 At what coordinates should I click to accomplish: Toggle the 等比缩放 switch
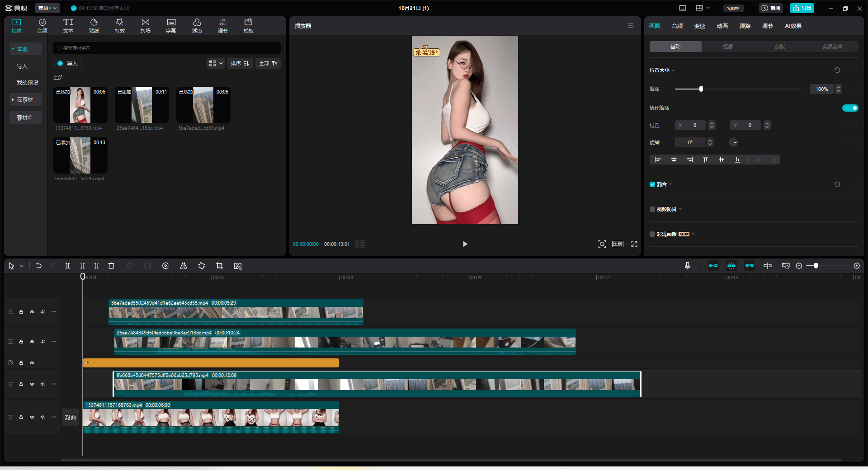coord(850,108)
